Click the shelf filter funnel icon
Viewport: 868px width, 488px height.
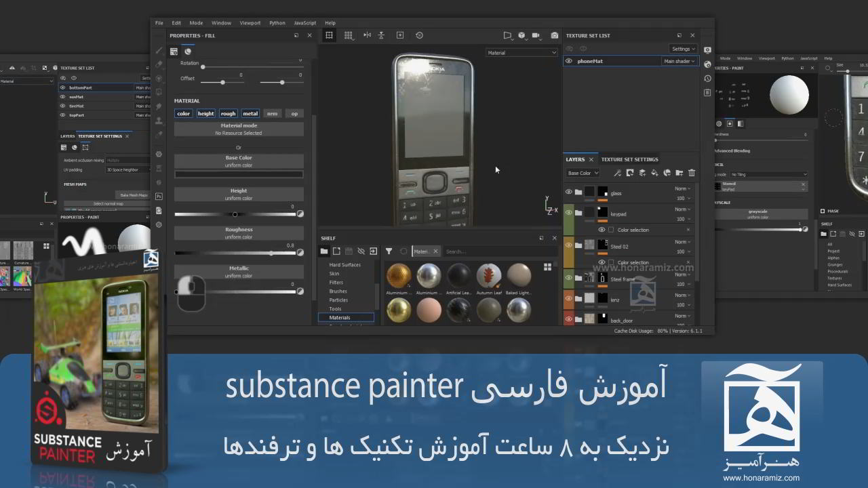tap(389, 251)
